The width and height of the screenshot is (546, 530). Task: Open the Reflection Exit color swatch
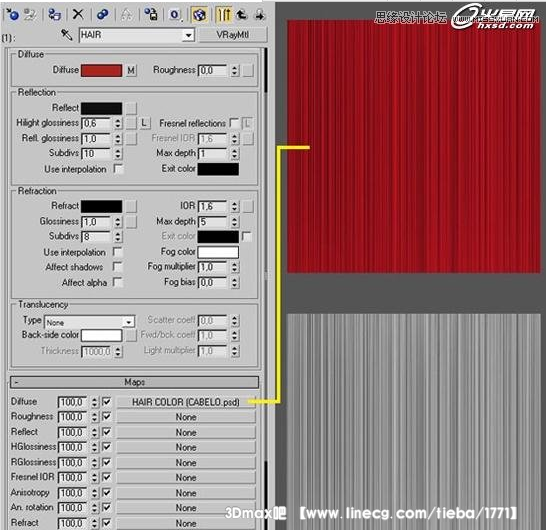(218, 169)
